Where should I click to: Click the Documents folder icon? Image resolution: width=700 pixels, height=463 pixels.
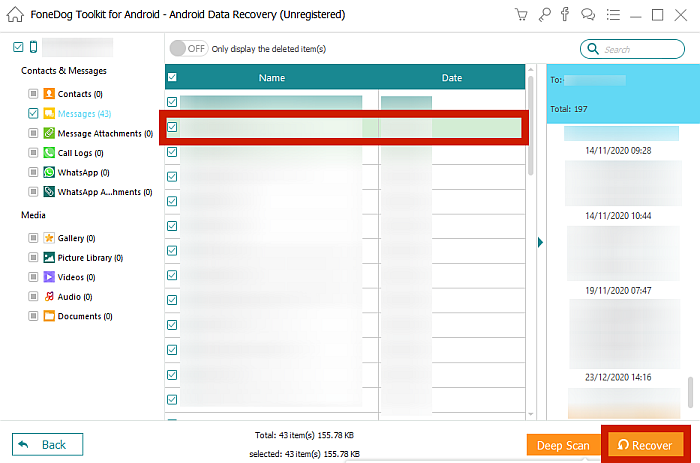[49, 316]
